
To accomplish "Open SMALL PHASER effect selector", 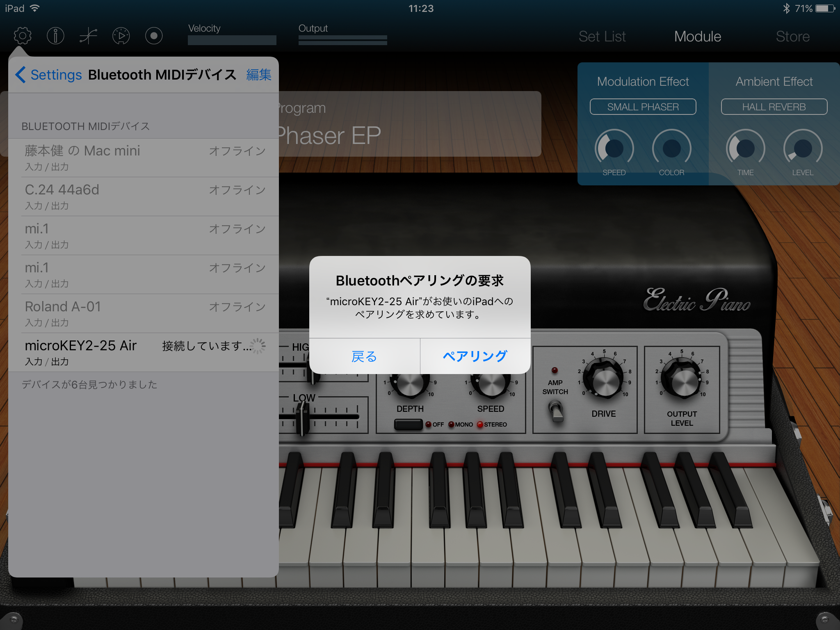I will 643,107.
